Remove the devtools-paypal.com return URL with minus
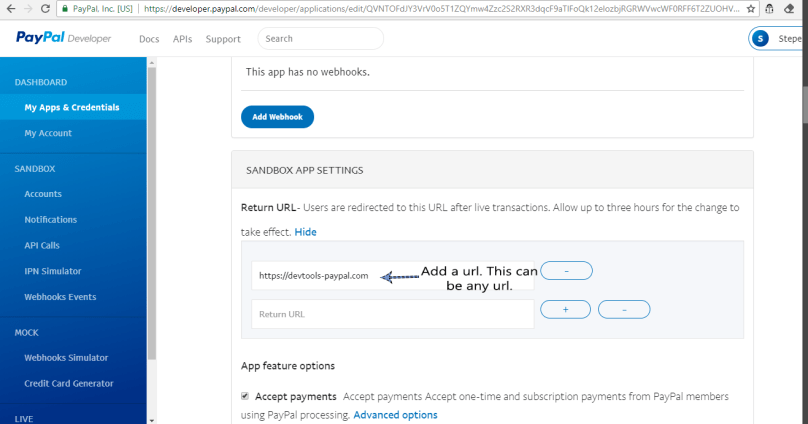The width and height of the screenshot is (808, 424). point(566,270)
